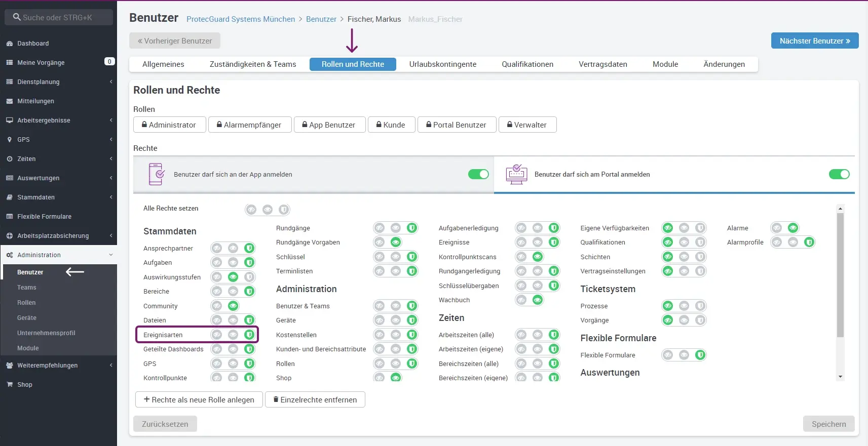The image size is (868, 446).
Task: Set Prozesse to no-access crossed eye
Action: pyautogui.click(x=668, y=306)
